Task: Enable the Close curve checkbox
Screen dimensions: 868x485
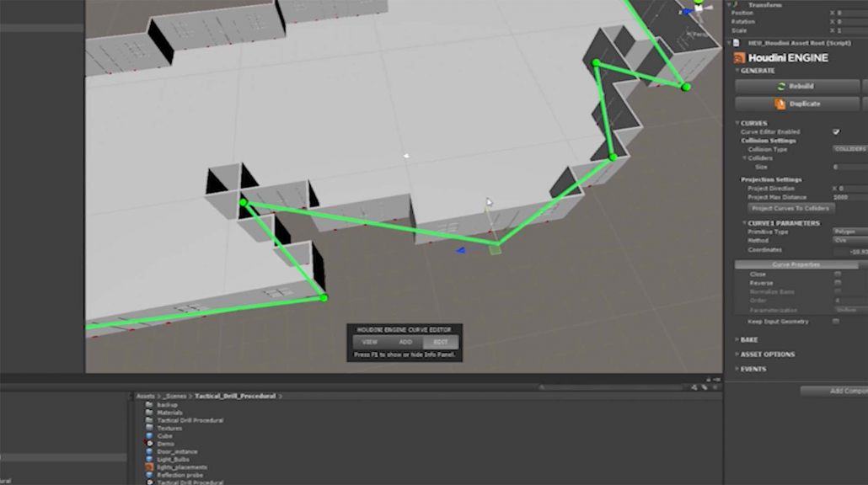Action: coord(837,274)
